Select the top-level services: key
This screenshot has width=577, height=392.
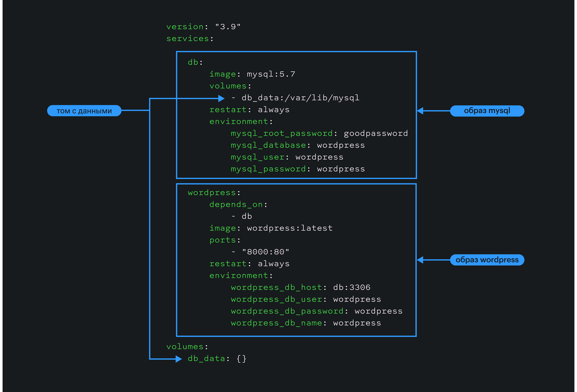190,38
